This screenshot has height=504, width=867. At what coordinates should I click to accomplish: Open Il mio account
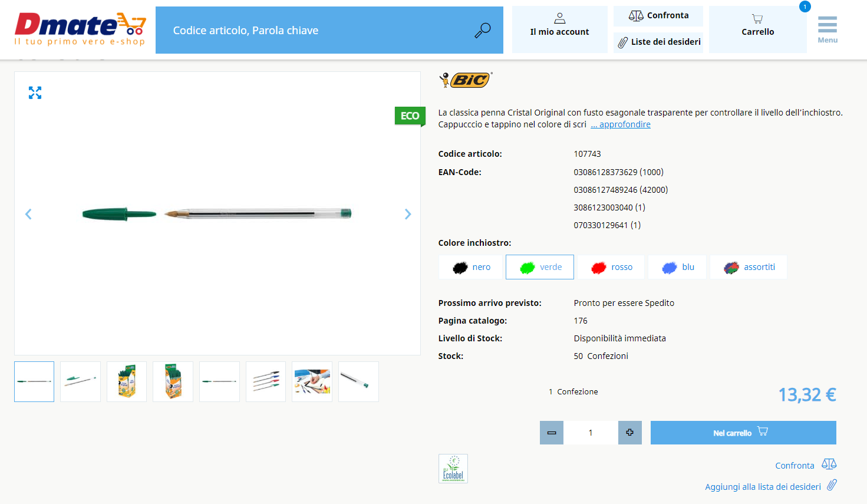559,29
